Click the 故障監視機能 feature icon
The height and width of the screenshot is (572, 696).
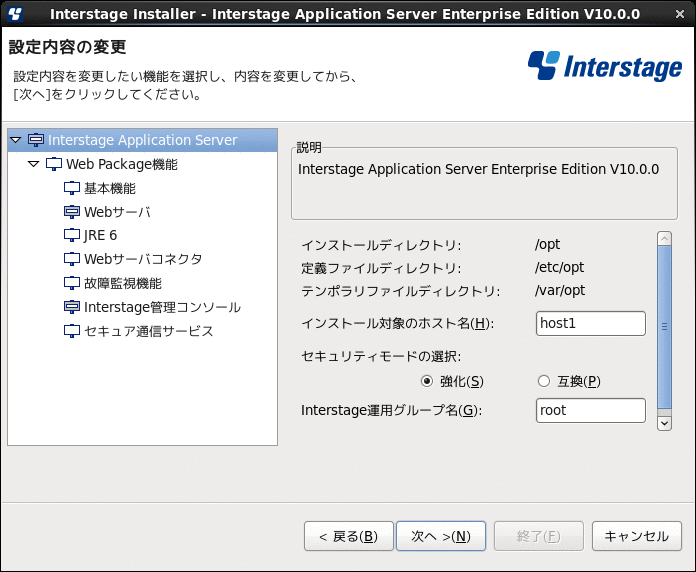point(72,283)
